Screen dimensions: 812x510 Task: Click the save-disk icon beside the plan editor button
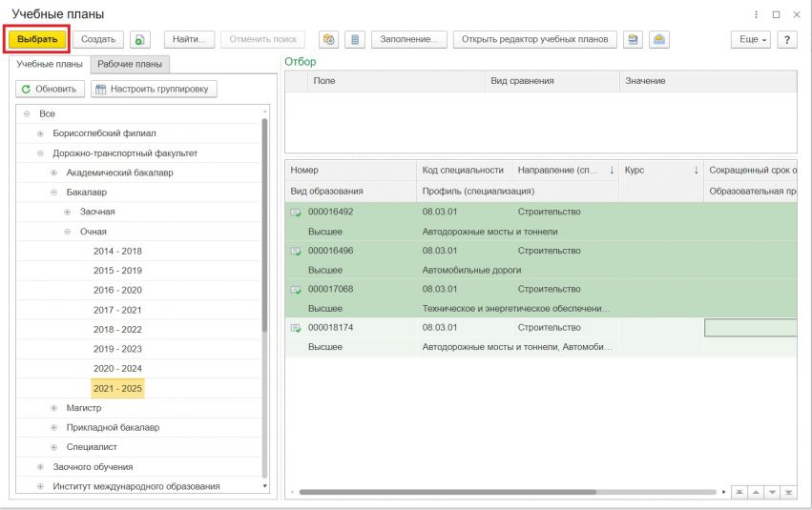point(633,40)
